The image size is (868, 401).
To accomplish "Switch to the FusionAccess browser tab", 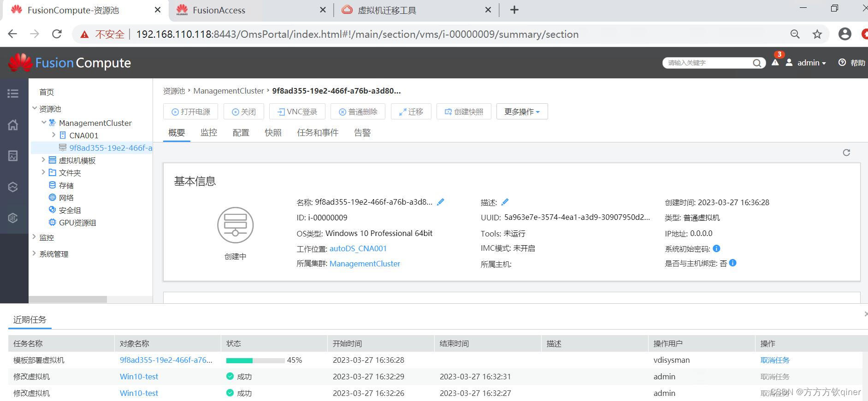I will 251,10.
